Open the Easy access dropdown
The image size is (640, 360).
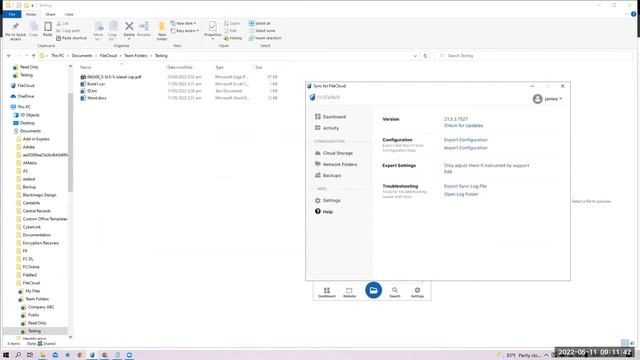click(185, 31)
